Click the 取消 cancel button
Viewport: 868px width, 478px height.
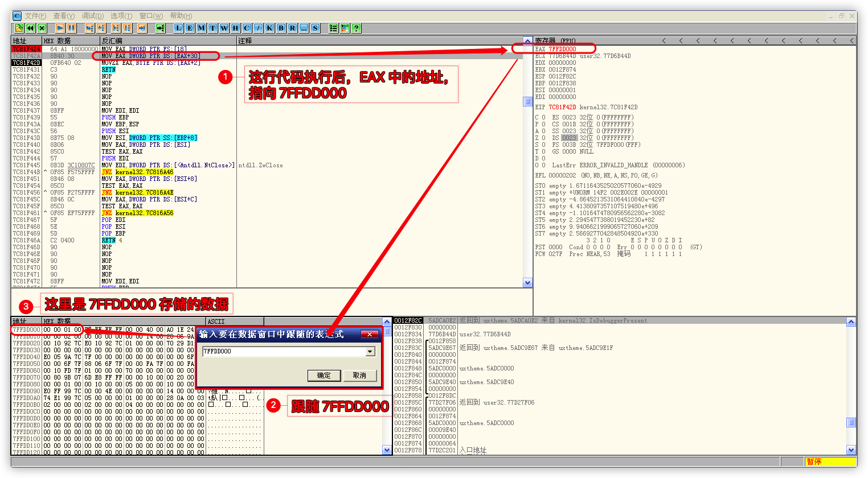pos(359,376)
